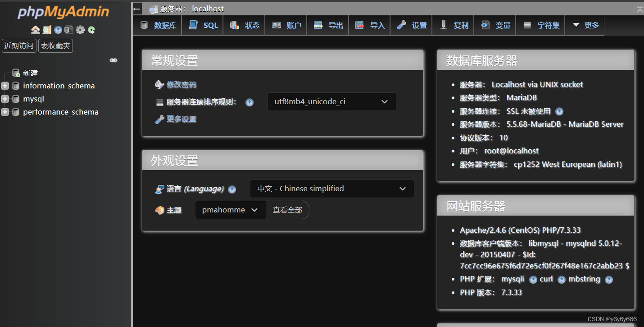
Task: Click the server icon before 服务器: localhost
Action: (154, 9)
